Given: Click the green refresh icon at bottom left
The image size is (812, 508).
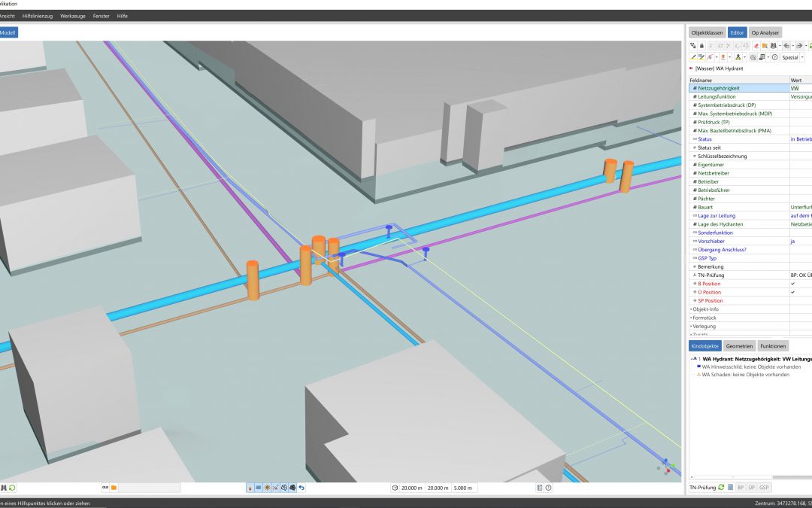Looking at the screenshot, I should [12, 487].
